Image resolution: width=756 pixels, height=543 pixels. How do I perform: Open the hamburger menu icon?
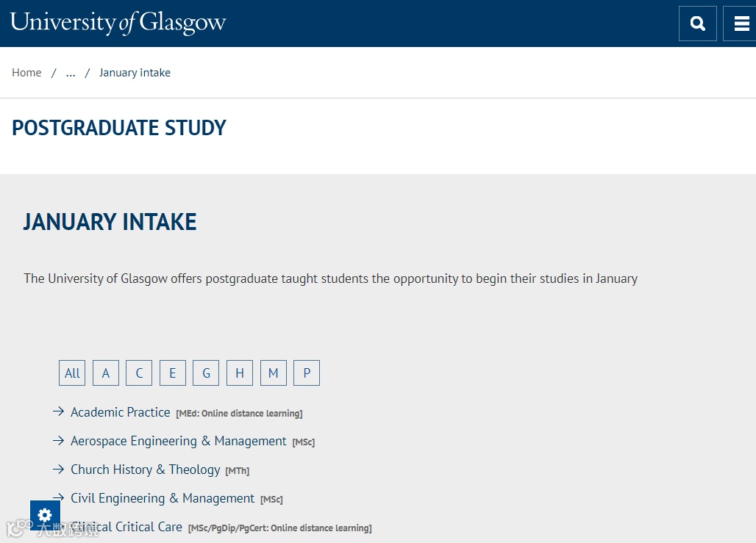point(741,23)
